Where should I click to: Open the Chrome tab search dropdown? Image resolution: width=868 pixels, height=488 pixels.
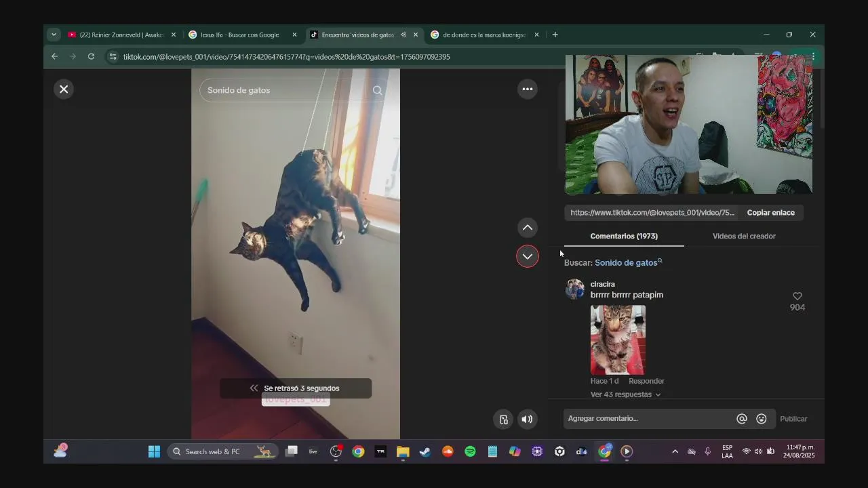(54, 35)
